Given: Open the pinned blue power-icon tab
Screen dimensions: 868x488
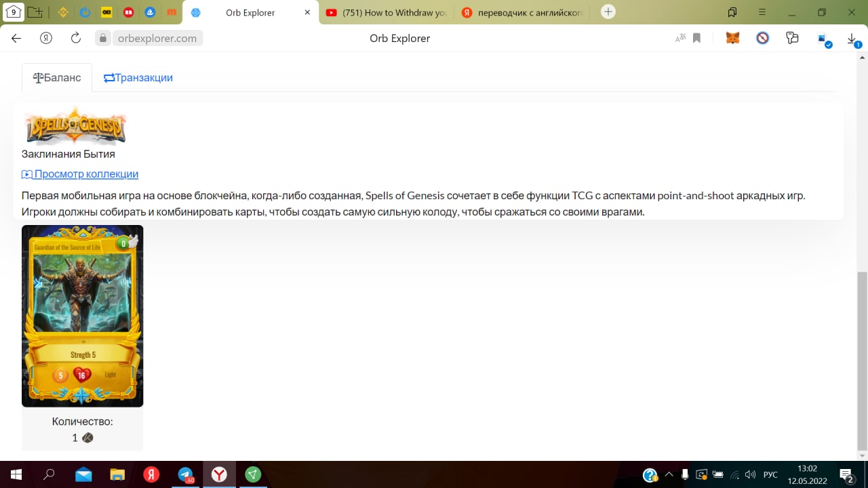Looking at the screenshot, I should coord(85,12).
